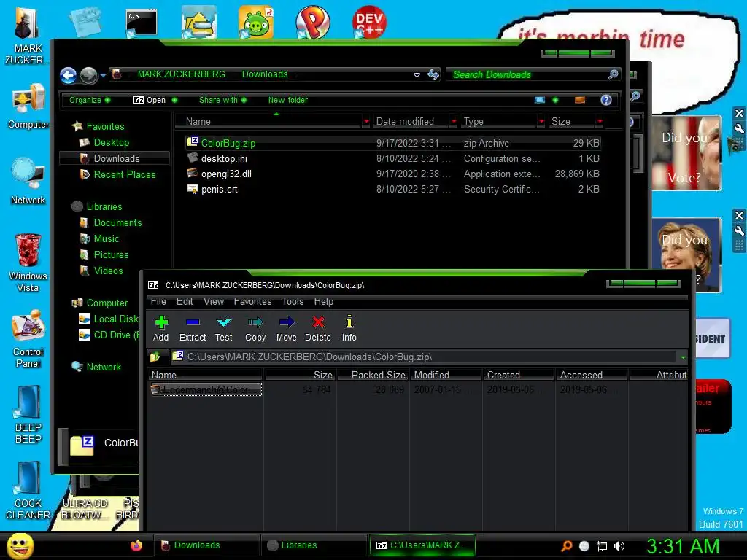Click the Refresh icon in Explorer address bar
Screen dimensions: 747x560
(x=433, y=74)
